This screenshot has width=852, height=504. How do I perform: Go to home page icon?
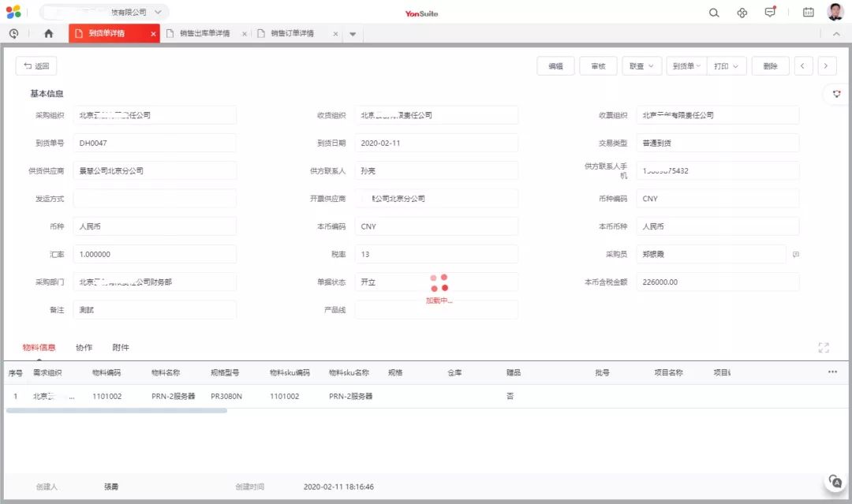(x=48, y=34)
